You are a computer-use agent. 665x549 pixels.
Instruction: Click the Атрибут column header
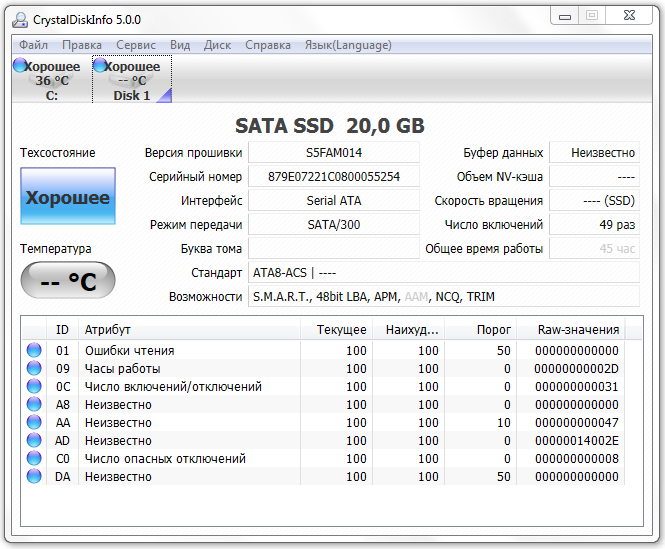pos(190,330)
